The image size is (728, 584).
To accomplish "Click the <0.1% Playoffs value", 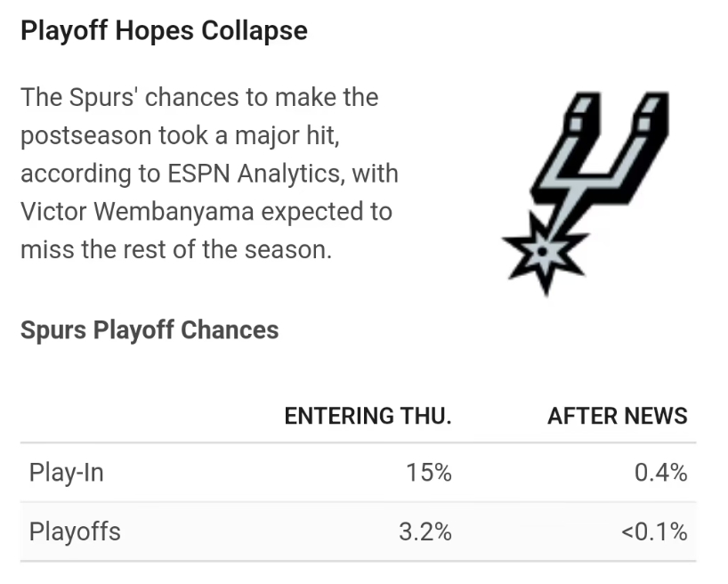I will 654,532.
